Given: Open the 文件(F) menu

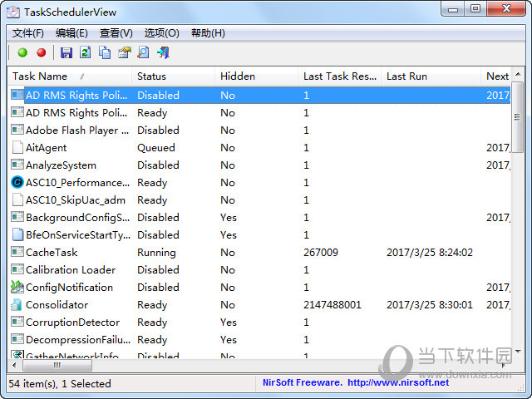Looking at the screenshot, I should [x=28, y=33].
